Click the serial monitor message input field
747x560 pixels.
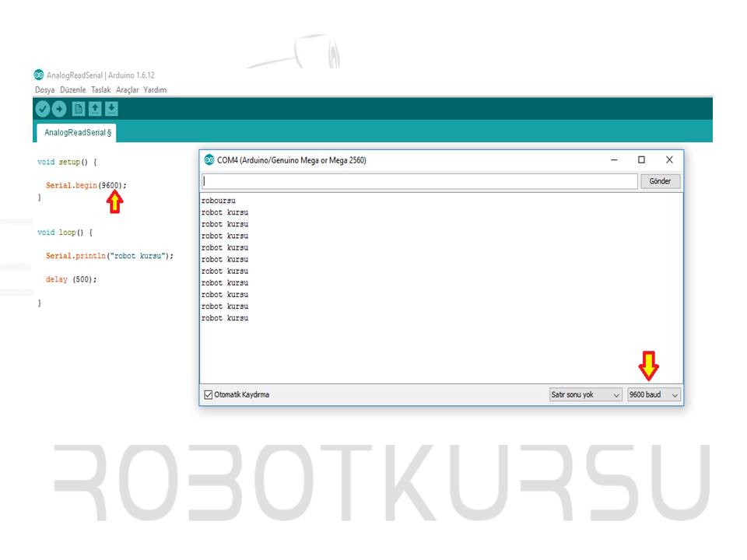point(419,181)
